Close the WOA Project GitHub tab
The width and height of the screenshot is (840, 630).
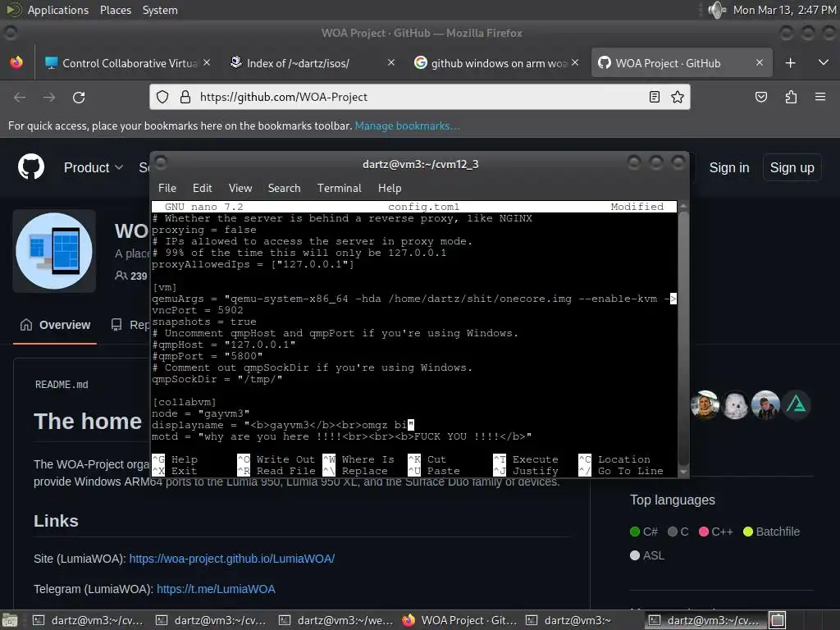[760, 62]
